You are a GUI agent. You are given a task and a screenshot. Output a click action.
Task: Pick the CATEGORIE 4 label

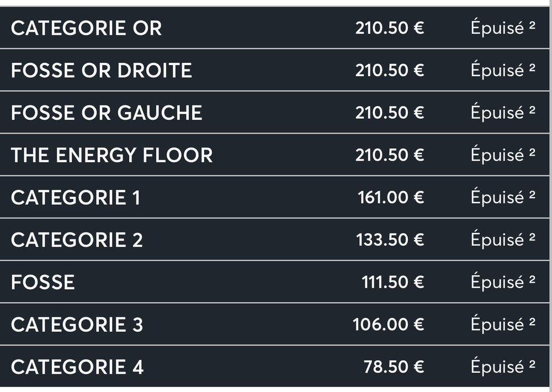click(77, 367)
